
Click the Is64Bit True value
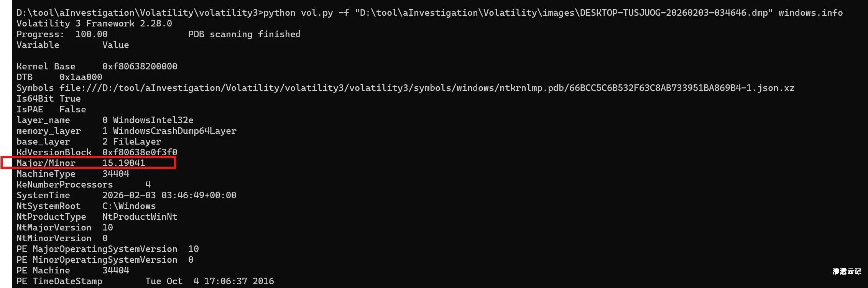[70, 99]
